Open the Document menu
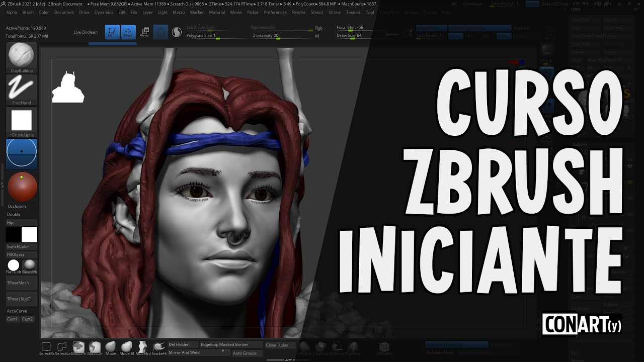This screenshot has width=644, height=362. click(64, 12)
